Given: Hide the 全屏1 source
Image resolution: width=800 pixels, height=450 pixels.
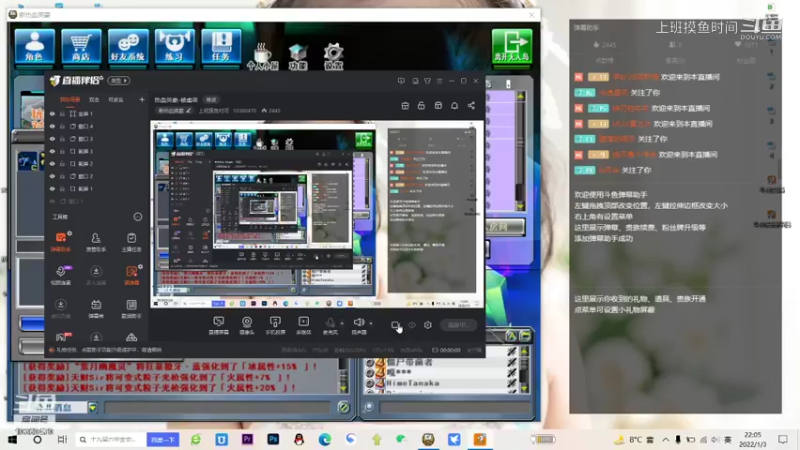Looking at the screenshot, I should pos(52,114).
